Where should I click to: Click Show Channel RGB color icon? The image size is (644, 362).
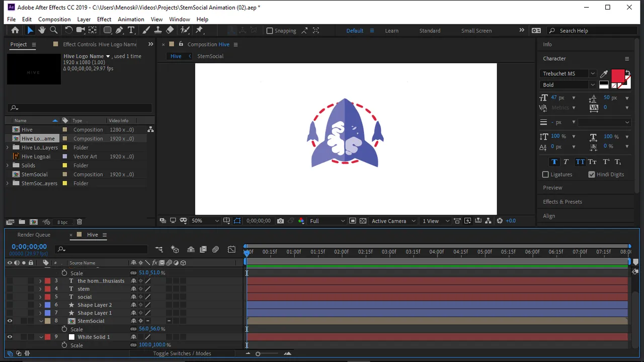coord(301,221)
